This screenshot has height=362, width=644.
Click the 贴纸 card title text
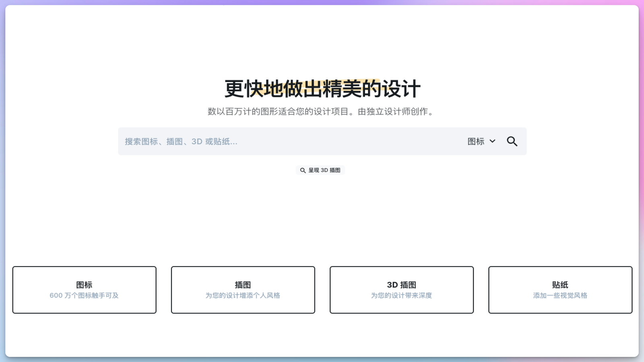click(x=560, y=284)
